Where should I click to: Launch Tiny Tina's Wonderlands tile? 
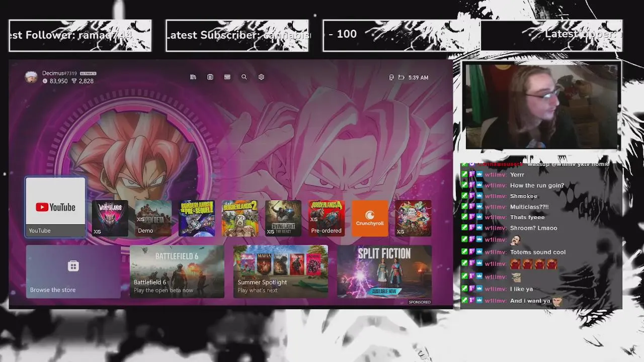click(x=110, y=218)
